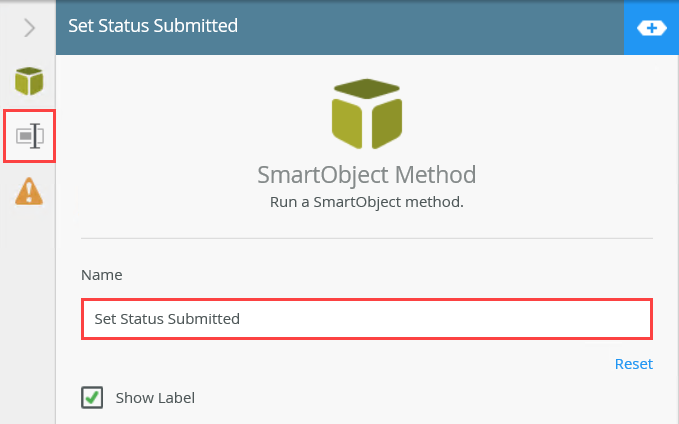The height and width of the screenshot is (424, 679).
Task: Toggle the Show Label checkbox
Action: pos(92,398)
